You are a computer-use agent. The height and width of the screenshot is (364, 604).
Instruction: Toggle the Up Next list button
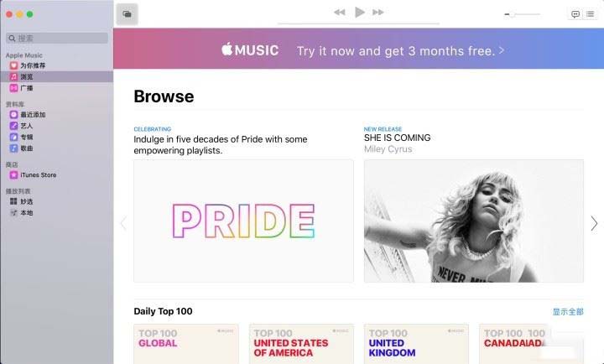click(x=590, y=14)
